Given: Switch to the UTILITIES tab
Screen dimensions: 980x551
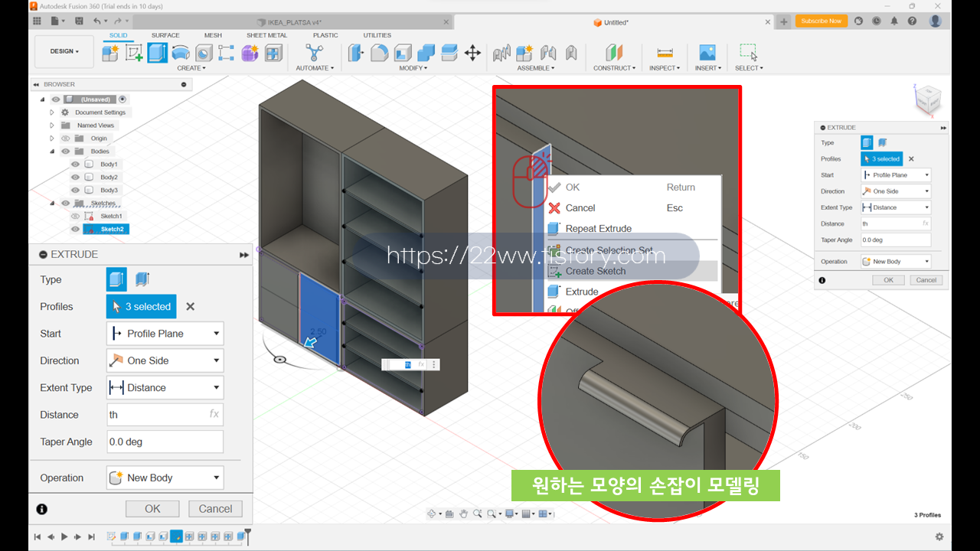Looking at the screenshot, I should 377,35.
